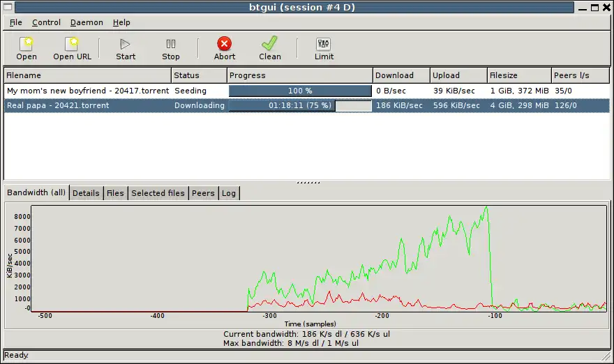This screenshot has height=364, width=614.
Task: Open the window menu icon in the title bar
Action: tap(8, 7)
